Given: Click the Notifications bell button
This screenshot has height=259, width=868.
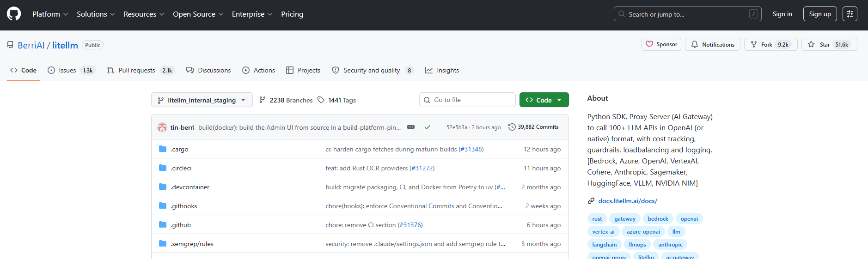Looking at the screenshot, I should pyautogui.click(x=713, y=44).
